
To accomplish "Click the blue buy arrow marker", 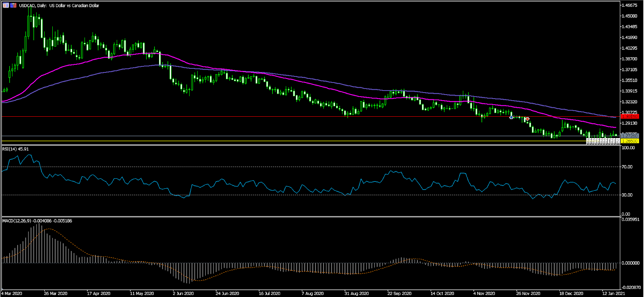I will click(511, 117).
